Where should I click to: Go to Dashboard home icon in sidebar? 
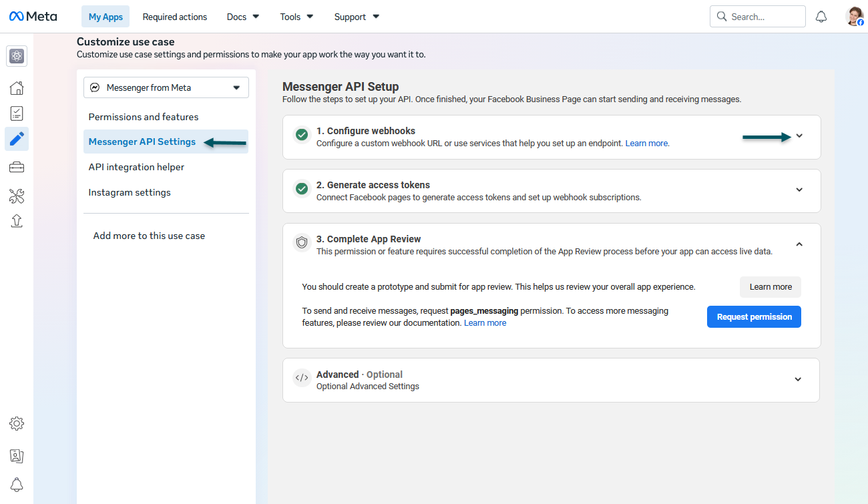tap(17, 87)
